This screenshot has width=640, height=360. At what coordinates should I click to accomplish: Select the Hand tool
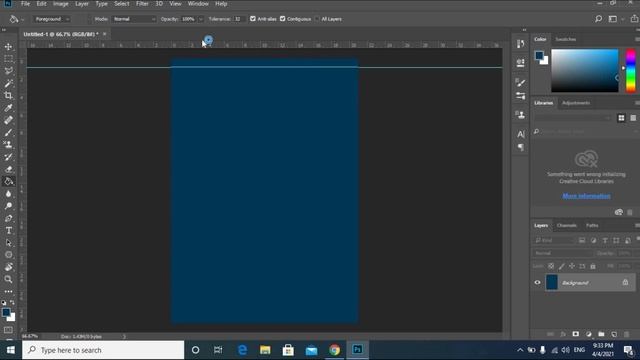[8, 267]
